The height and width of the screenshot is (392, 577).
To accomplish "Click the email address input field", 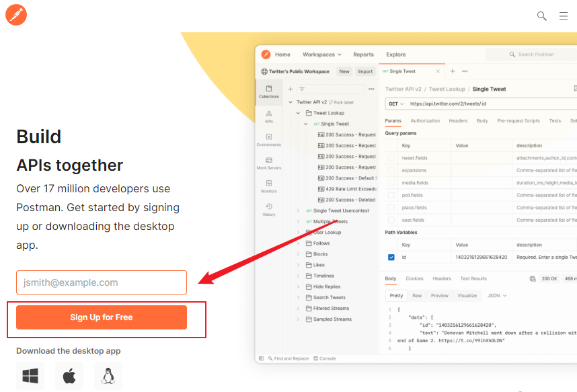I will click(x=102, y=282).
